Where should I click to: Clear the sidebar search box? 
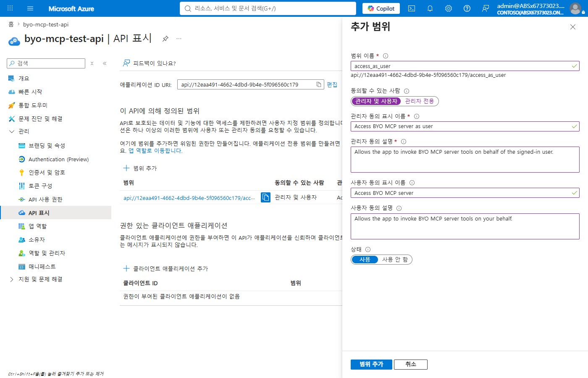click(92, 63)
